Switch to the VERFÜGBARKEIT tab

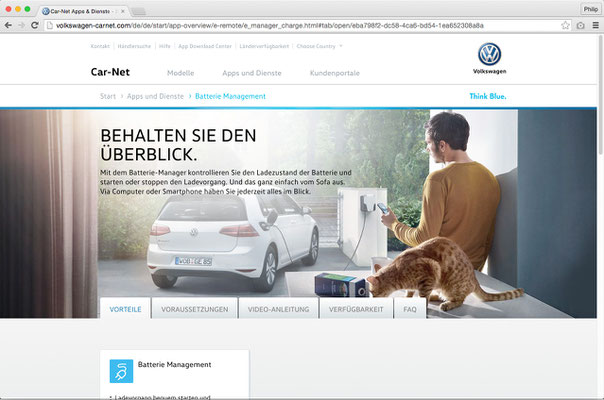pos(356,309)
